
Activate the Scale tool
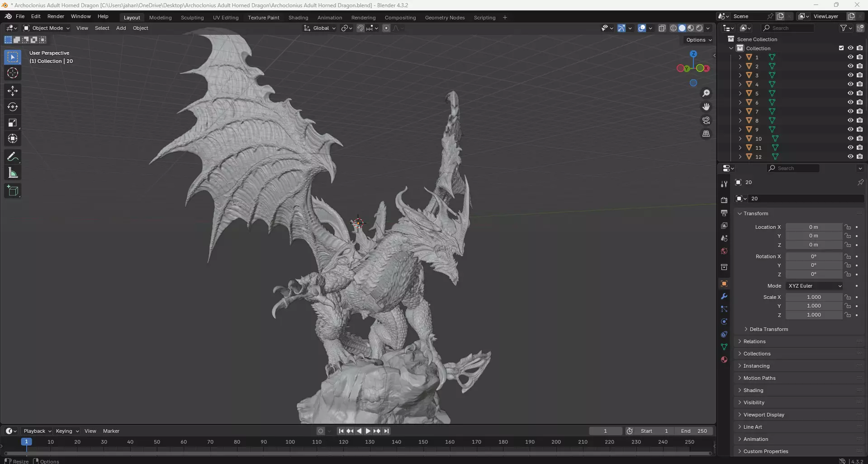coord(13,123)
